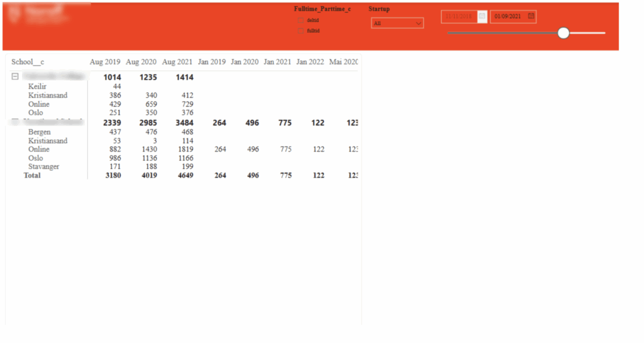644x343 pixels.
Task: Select the Aug 2021 column header
Action: (177, 62)
